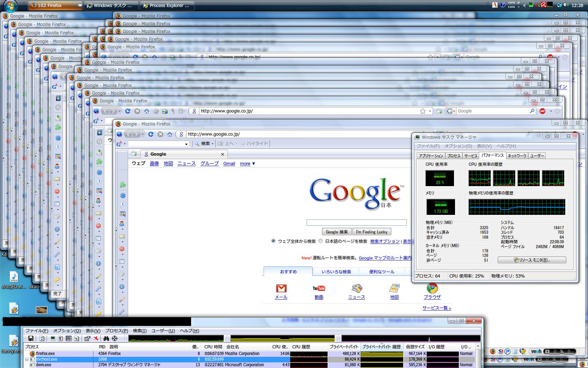
Task: Click the ニュース newspaper icon on the Google page
Action: coord(357,288)
